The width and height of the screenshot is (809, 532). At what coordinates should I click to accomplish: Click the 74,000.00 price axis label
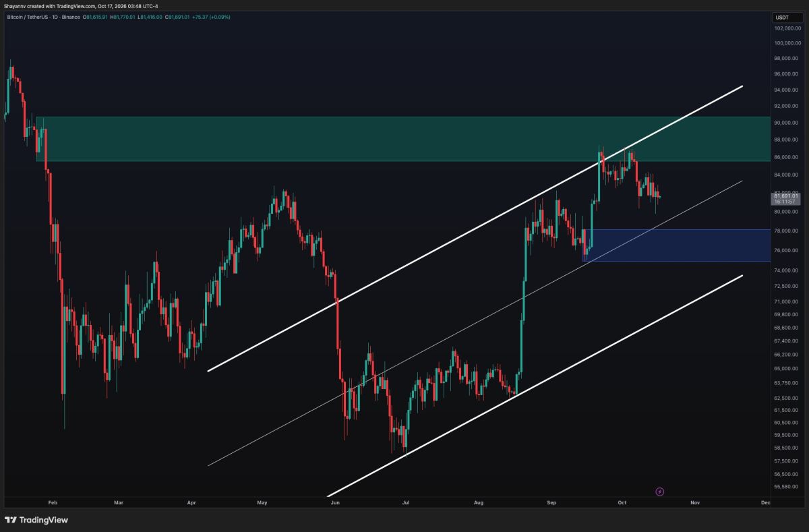(x=787, y=271)
